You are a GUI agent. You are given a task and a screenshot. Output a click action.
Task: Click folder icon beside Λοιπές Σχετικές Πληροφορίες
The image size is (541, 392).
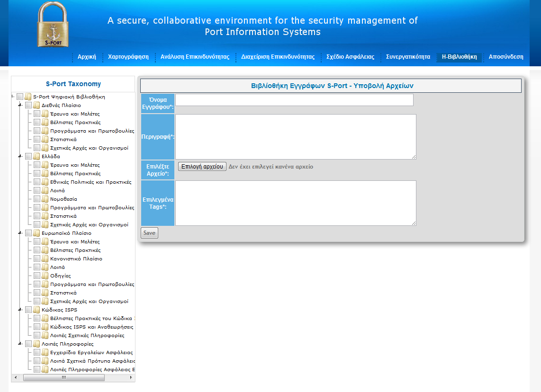[x=45, y=335]
